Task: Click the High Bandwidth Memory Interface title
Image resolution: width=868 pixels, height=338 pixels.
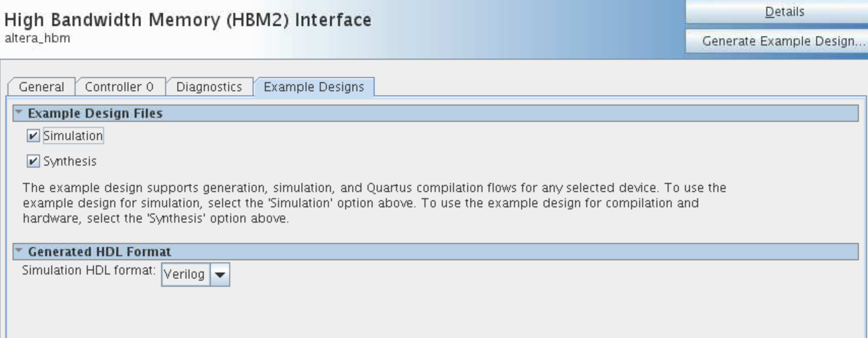Action: (188, 20)
